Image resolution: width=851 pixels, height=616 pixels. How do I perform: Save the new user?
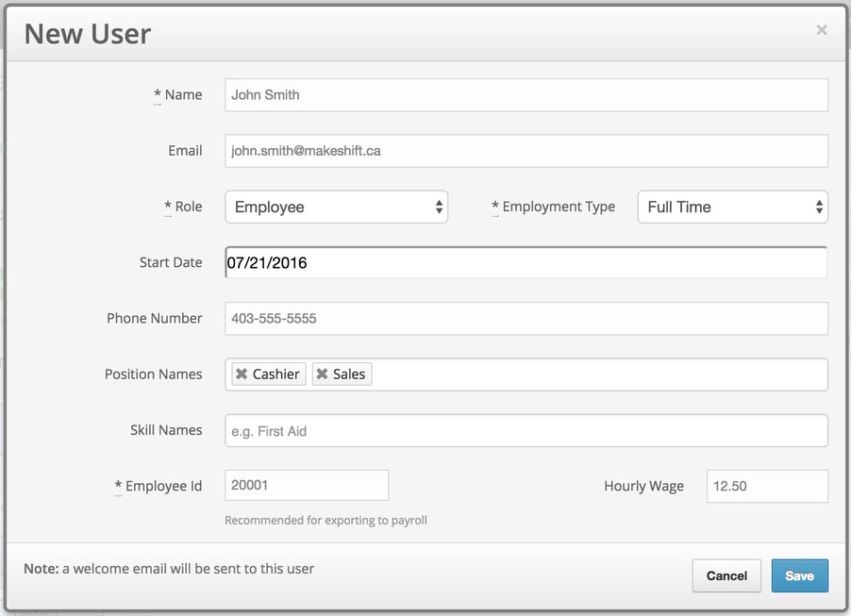[799, 575]
